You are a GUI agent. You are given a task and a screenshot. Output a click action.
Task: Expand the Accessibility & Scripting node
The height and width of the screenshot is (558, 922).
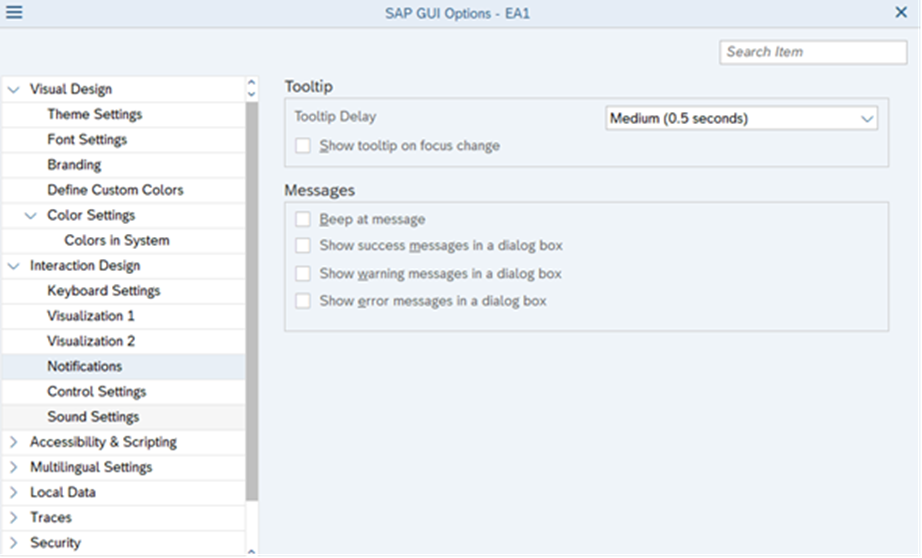tap(13, 442)
